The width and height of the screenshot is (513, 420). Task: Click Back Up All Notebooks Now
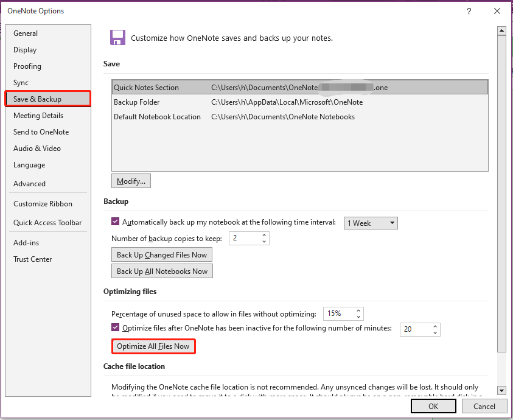pos(162,271)
